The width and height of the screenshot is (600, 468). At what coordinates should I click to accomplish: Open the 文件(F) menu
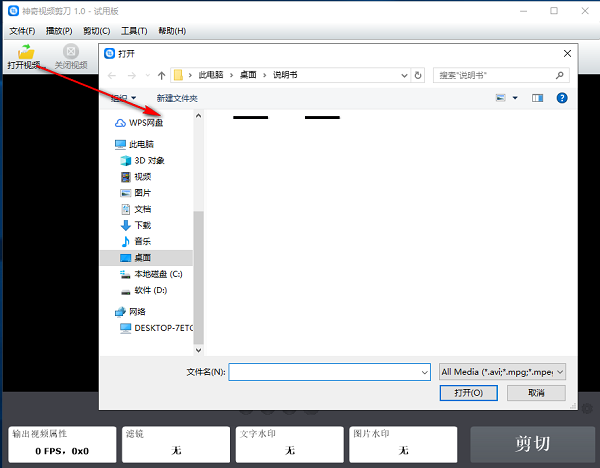[x=22, y=31]
